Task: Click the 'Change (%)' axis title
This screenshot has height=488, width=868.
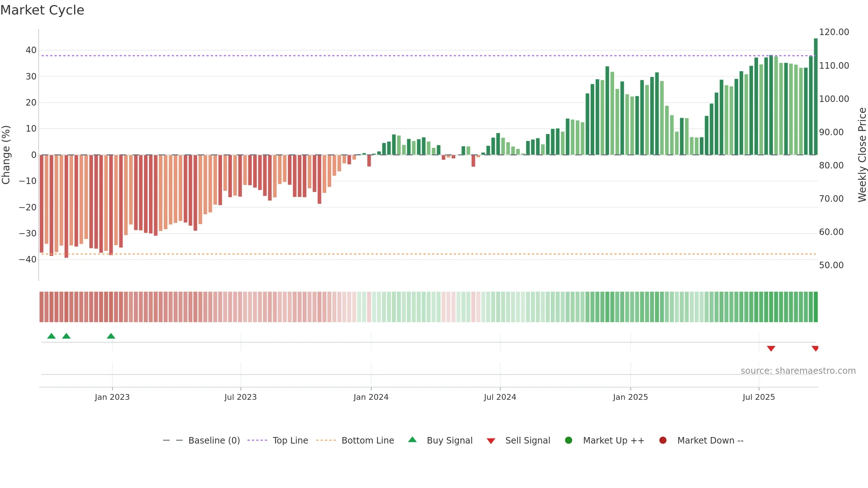Action: tap(6, 155)
